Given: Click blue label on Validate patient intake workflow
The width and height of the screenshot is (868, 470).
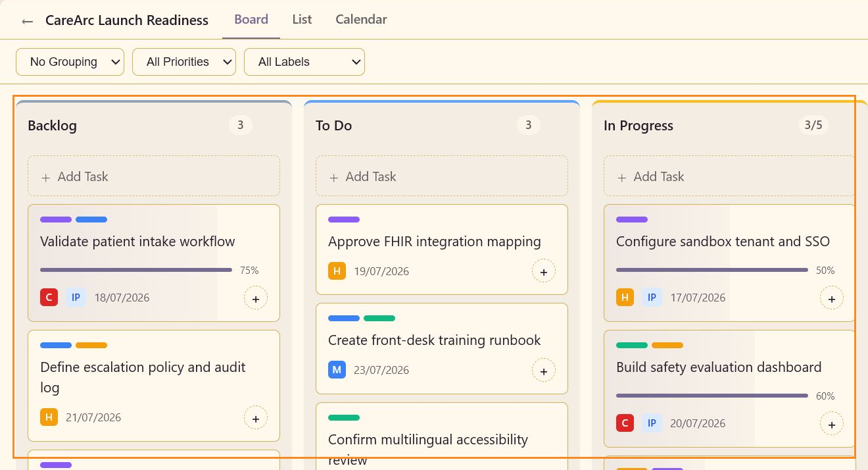Looking at the screenshot, I should (x=91, y=219).
